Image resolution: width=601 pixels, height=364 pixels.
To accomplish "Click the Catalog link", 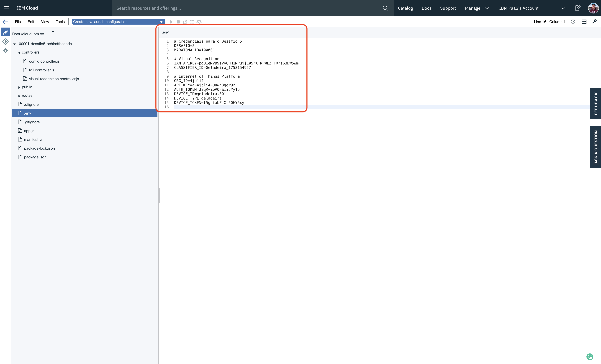I will click(405, 8).
